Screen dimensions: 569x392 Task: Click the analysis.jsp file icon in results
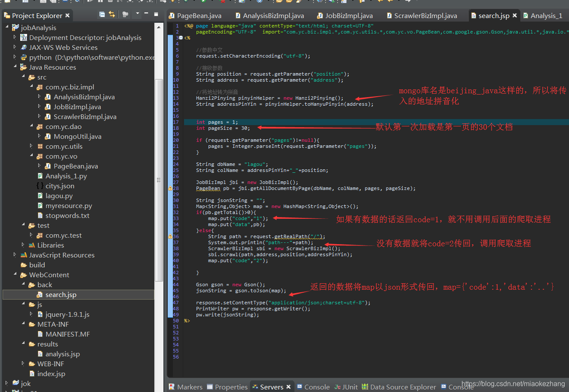40,354
